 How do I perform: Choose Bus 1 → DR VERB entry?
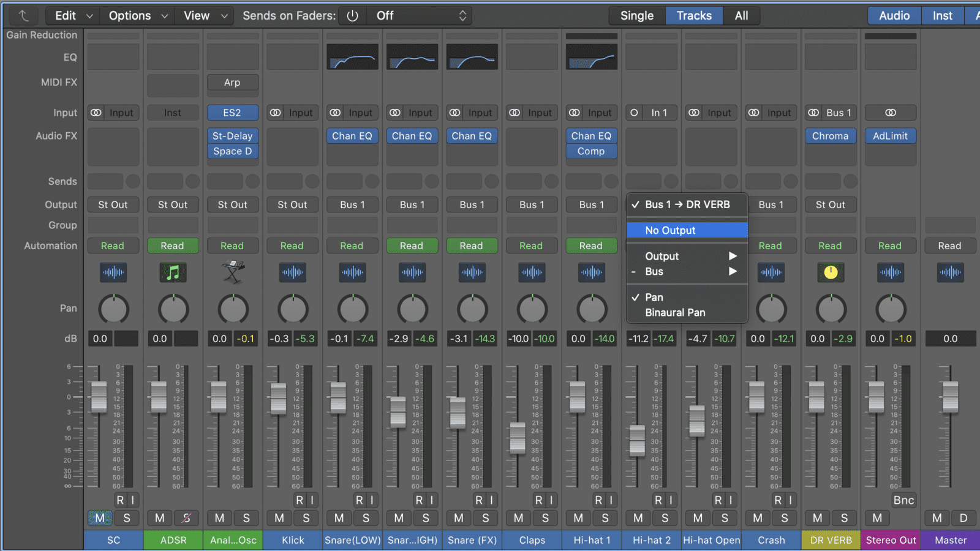coord(687,204)
